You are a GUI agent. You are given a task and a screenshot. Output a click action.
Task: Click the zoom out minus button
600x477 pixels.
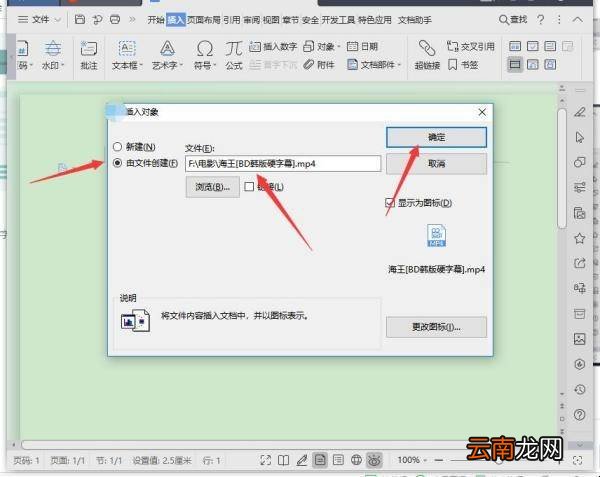click(x=439, y=460)
